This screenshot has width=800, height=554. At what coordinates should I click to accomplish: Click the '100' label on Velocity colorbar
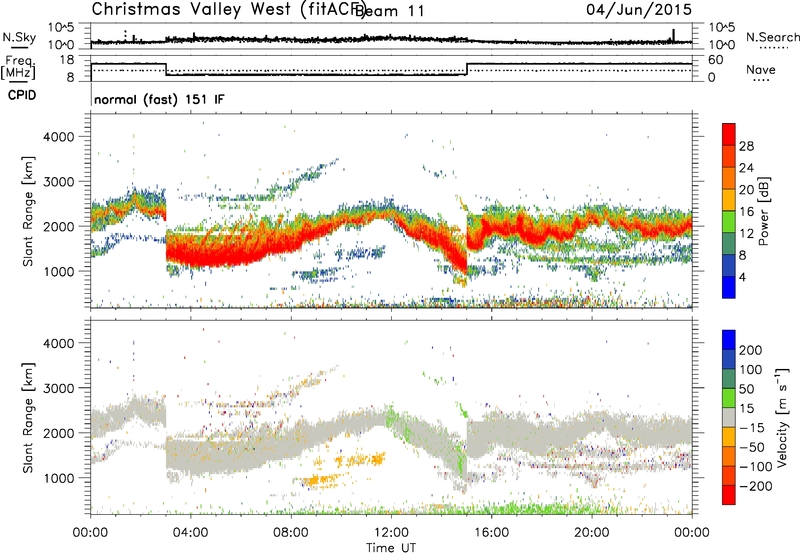(751, 369)
